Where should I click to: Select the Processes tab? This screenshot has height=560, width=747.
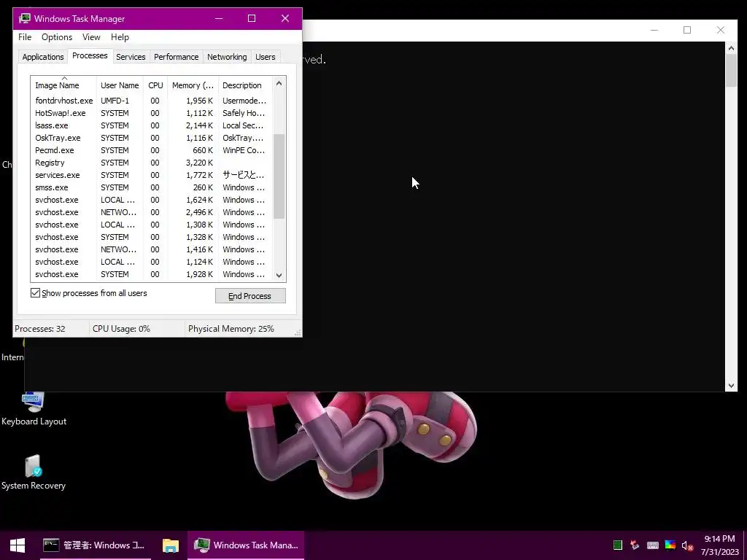click(x=90, y=55)
